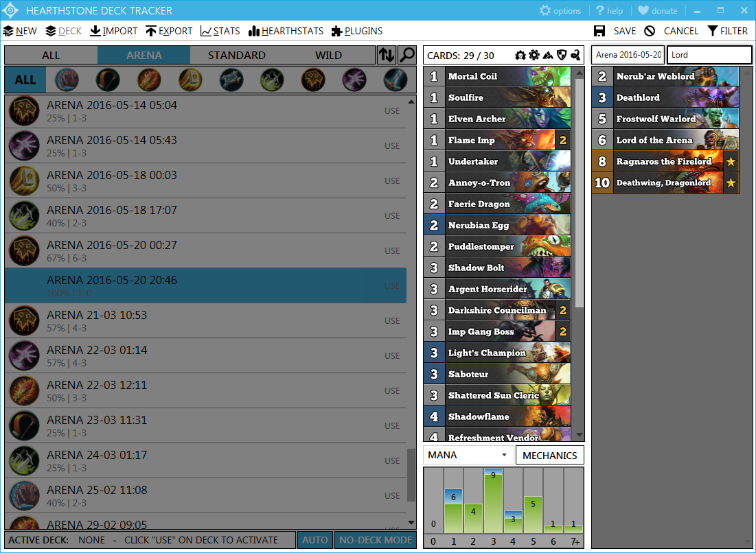Screen dimensions: 756x553
Task: Toggle AUTO mode in the status bar
Action: pos(314,540)
